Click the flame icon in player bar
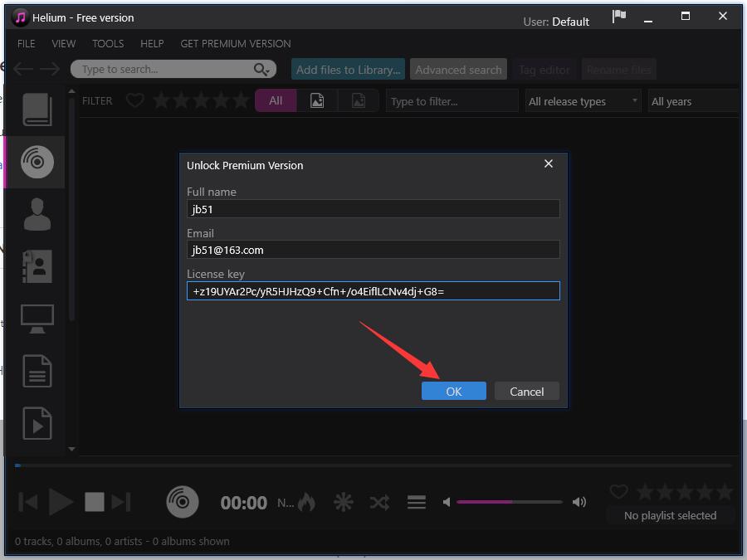The width and height of the screenshot is (747, 560). 307,502
